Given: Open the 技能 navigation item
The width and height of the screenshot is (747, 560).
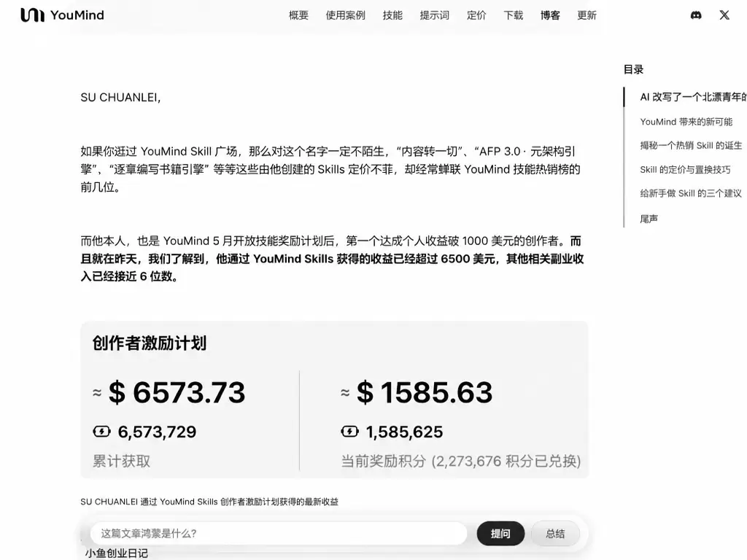Looking at the screenshot, I should (x=392, y=15).
